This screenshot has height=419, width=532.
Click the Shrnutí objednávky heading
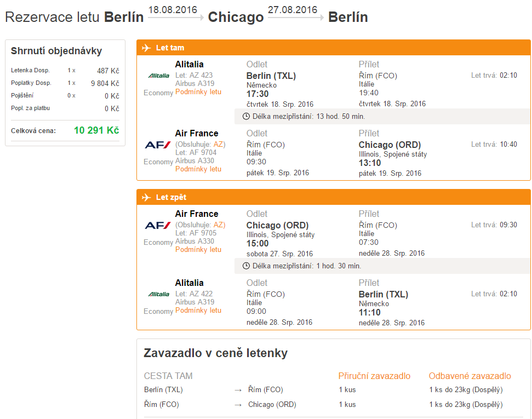click(56, 51)
